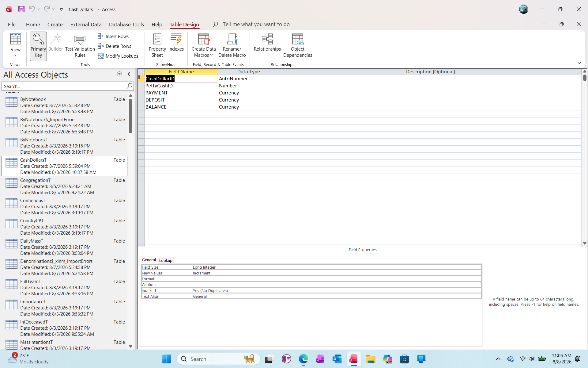Select the FullTeamT table icon
Viewport: 588px width, 368px height.
[12, 284]
